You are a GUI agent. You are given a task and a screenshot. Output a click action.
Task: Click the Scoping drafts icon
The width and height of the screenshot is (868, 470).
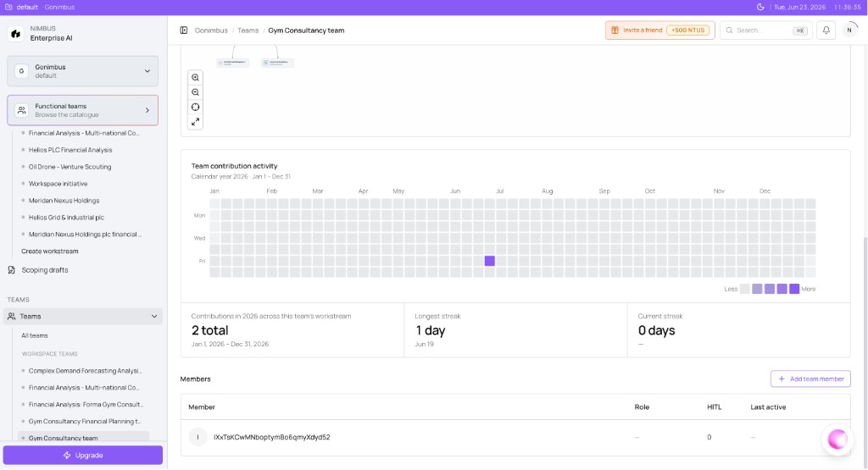click(12, 270)
